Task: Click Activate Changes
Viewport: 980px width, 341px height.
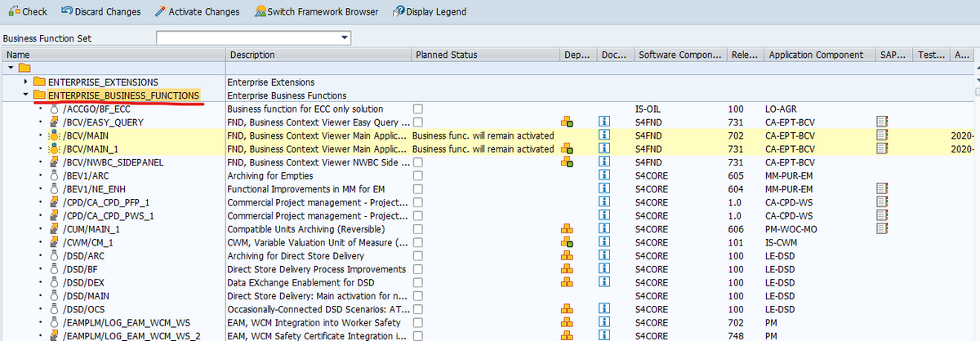Action: point(197,11)
